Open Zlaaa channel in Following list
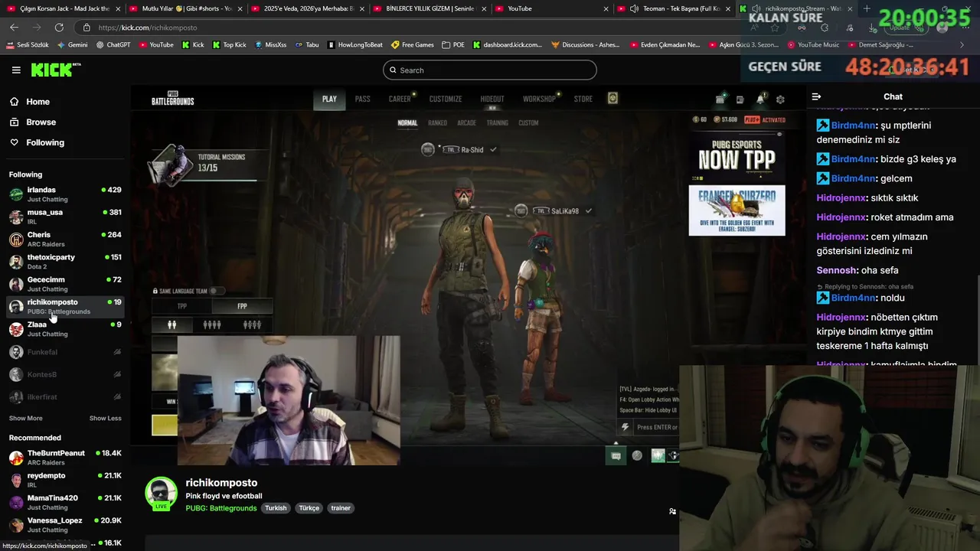The height and width of the screenshot is (551, 980). 65,329
